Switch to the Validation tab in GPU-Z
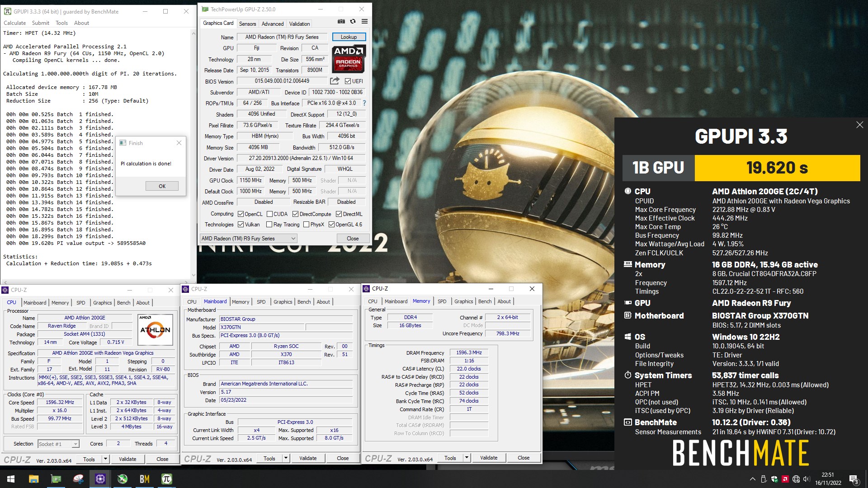 300,24
